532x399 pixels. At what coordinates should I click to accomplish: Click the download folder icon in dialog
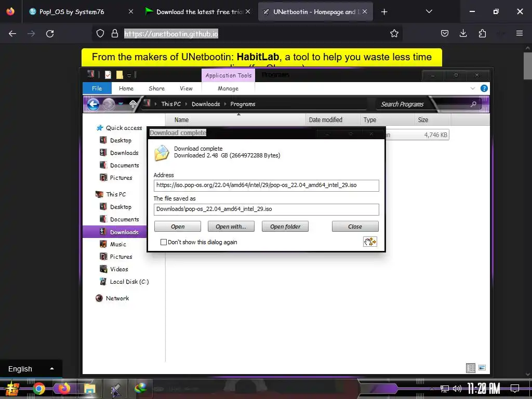click(x=162, y=152)
